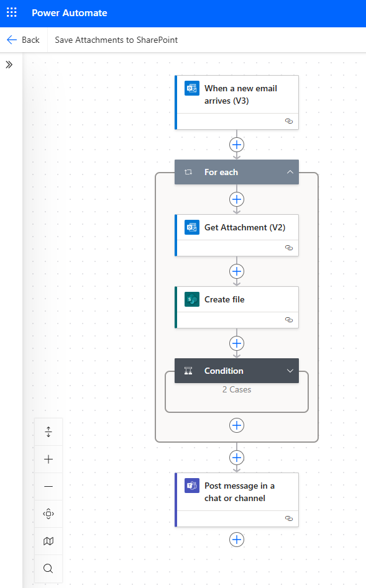This screenshot has height=588, width=366.
Task: Select the Condition action header
Action: pos(237,371)
